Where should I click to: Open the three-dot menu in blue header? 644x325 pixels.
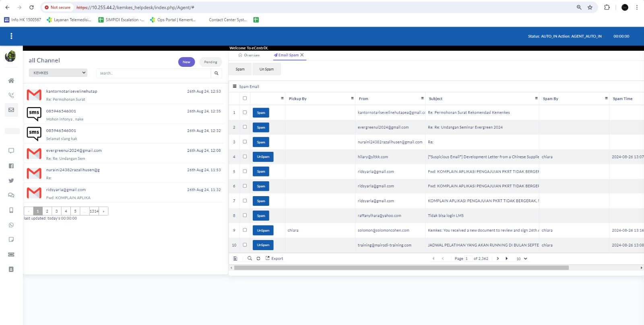[x=11, y=36]
